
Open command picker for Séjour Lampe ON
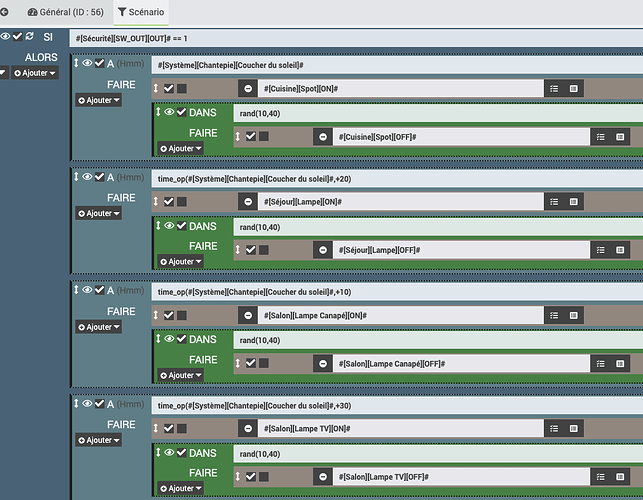[x=554, y=202]
